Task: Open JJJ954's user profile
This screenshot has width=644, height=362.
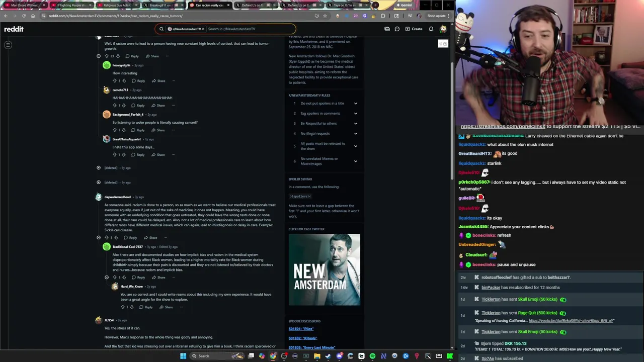Action: 109,320
